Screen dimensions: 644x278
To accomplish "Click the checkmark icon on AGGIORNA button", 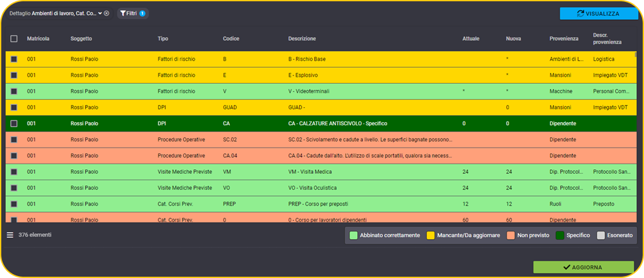I will [567, 267].
